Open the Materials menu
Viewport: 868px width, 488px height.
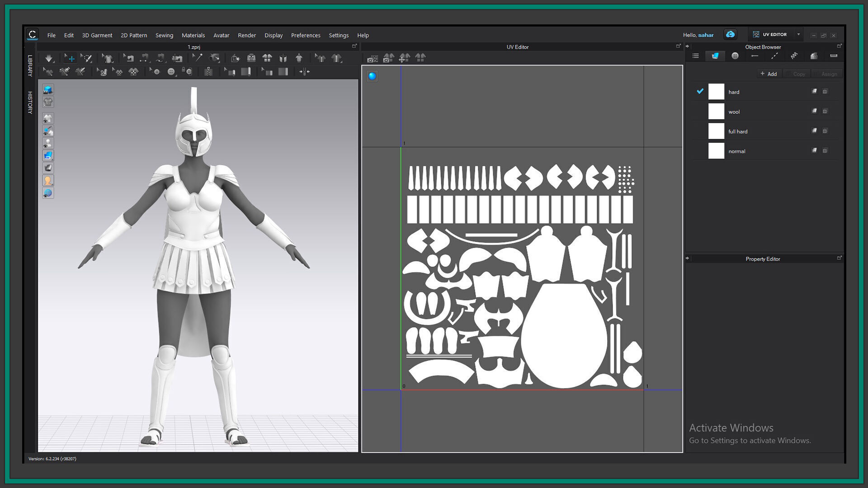[193, 35]
